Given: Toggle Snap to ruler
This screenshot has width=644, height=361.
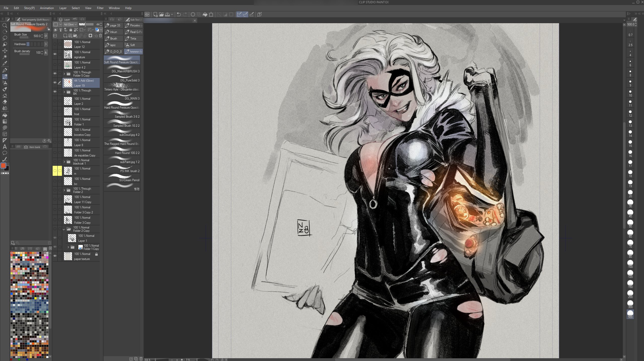Looking at the screenshot, I should coord(239,14).
